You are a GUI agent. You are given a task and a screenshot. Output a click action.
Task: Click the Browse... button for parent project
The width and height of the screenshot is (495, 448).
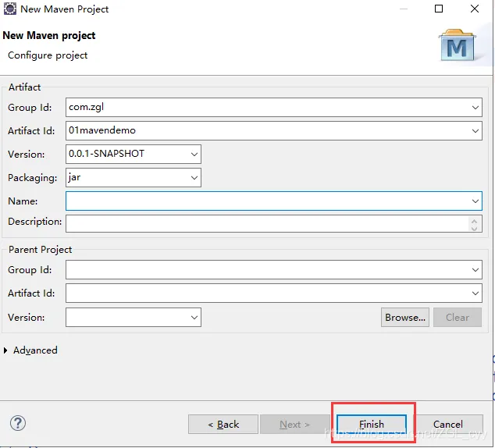click(405, 318)
